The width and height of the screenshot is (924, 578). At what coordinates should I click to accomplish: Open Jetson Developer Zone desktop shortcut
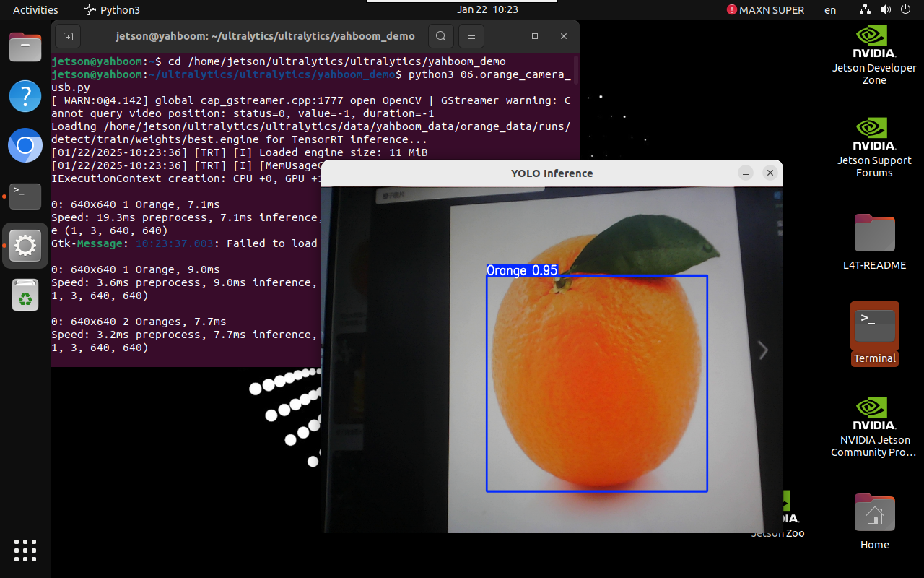click(874, 55)
